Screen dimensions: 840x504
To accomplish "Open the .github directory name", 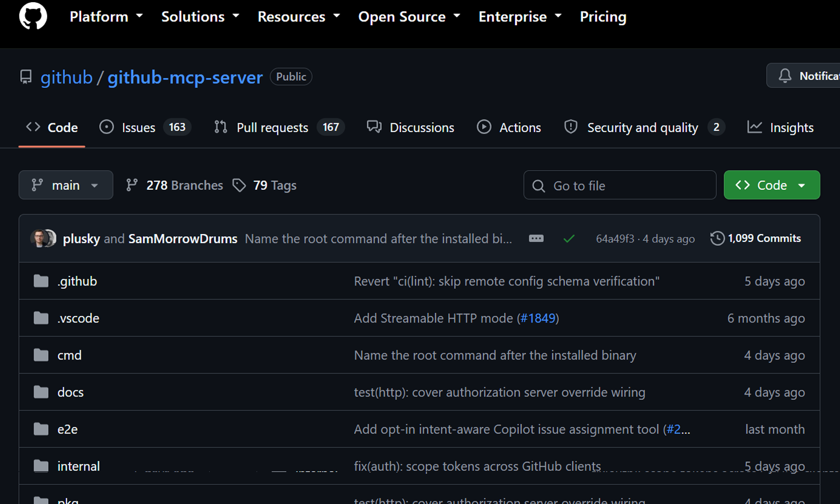I will [77, 281].
